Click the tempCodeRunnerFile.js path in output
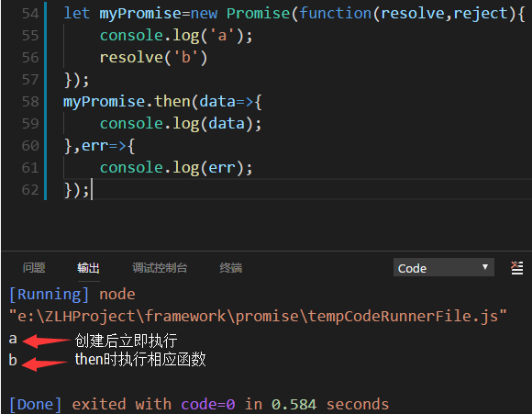Image resolution: width=532 pixels, height=414 pixels. (258, 317)
